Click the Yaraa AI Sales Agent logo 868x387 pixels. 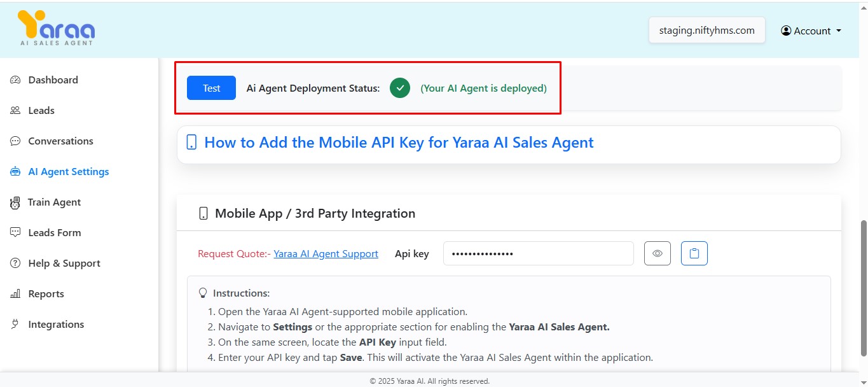pyautogui.click(x=56, y=28)
